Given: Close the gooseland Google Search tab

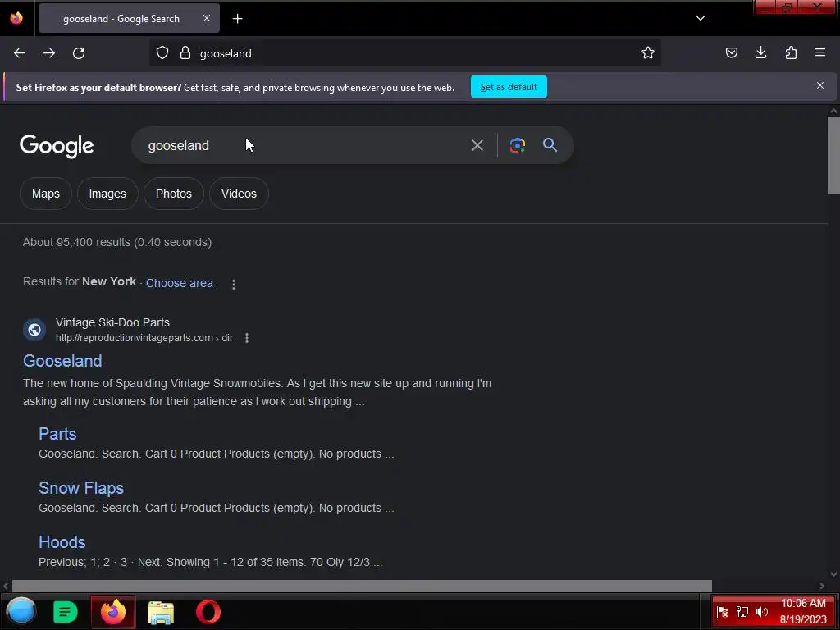Looking at the screenshot, I should (x=207, y=18).
